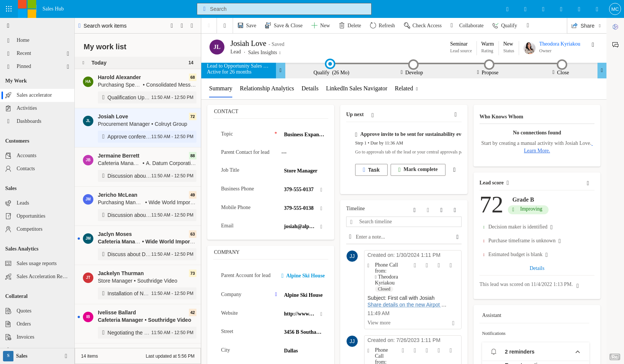
Task: Switch to Details tab
Action: (310, 88)
